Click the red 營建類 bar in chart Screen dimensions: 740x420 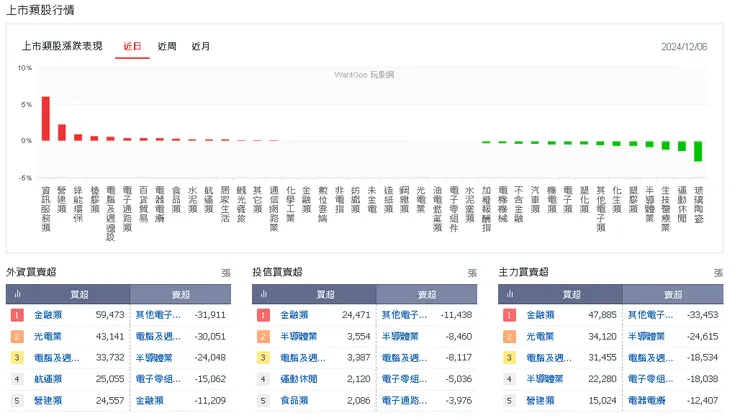coord(62,133)
